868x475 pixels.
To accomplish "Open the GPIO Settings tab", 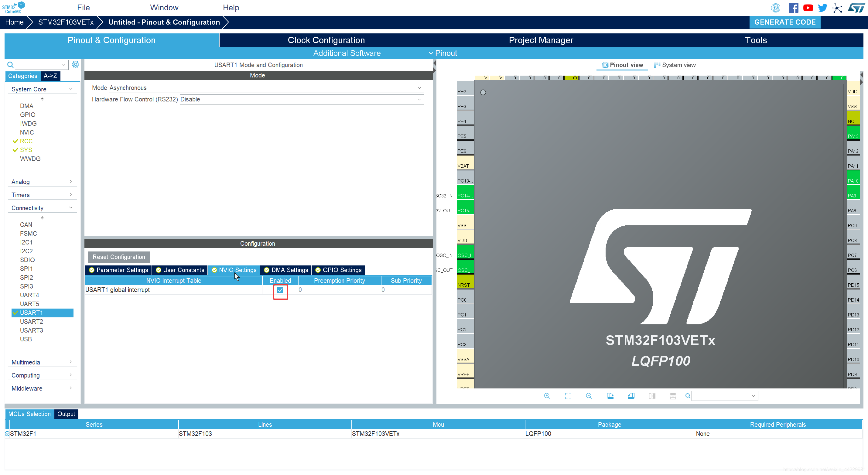I will [338, 270].
